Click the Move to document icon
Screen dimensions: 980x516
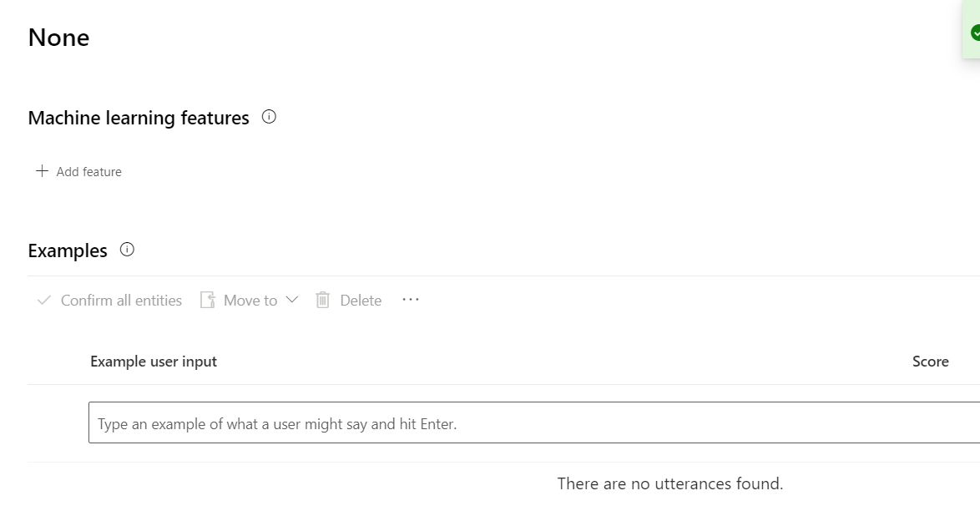click(208, 301)
